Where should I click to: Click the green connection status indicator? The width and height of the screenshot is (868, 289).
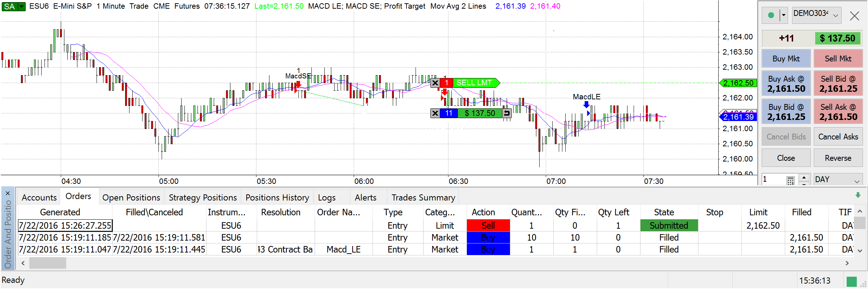[771, 15]
